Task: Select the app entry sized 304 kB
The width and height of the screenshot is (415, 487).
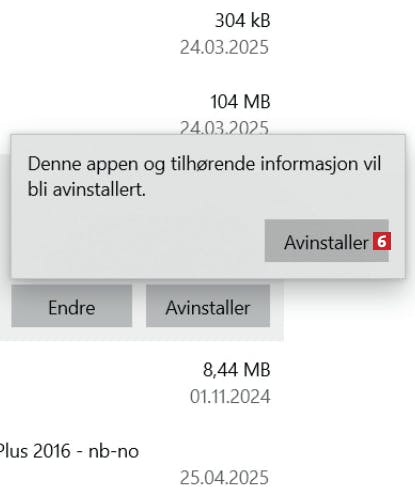Action: [x=142, y=33]
